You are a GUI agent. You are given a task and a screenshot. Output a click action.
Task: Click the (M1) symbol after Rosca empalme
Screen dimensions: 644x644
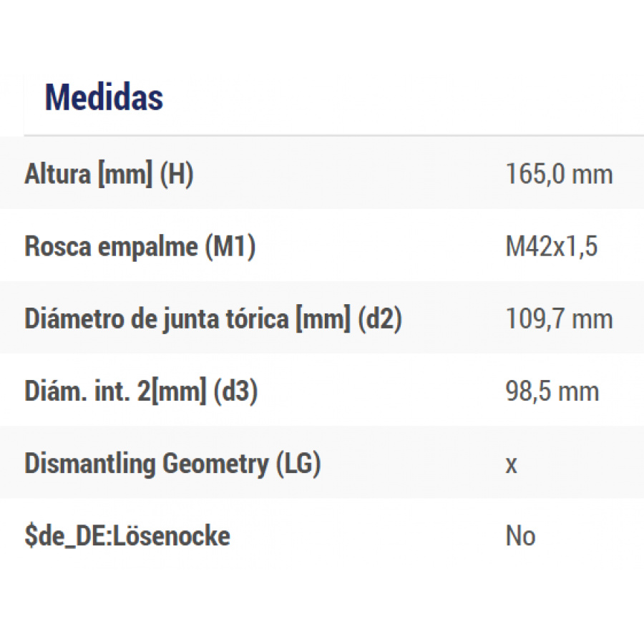coord(230,247)
